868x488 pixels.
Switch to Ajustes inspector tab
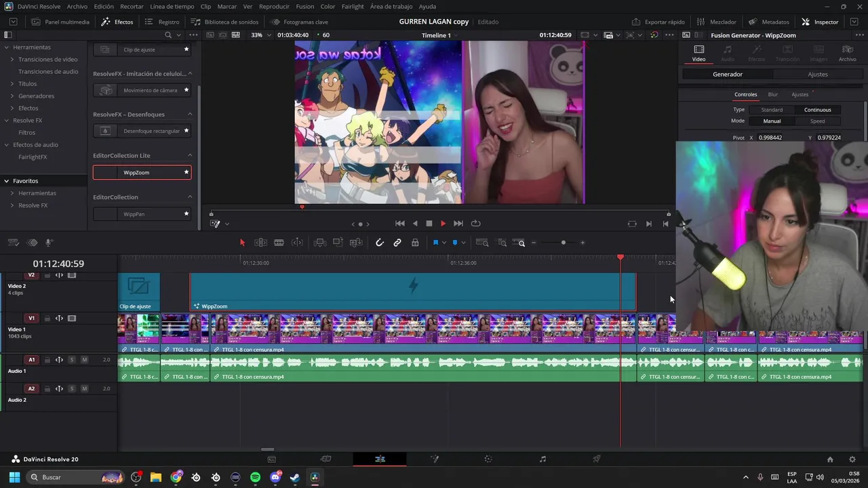tap(818, 75)
